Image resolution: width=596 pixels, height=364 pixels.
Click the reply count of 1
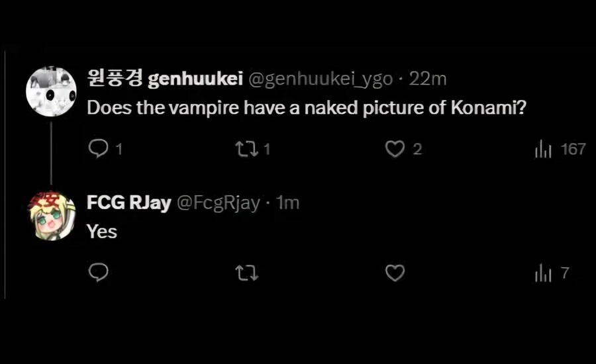119,149
